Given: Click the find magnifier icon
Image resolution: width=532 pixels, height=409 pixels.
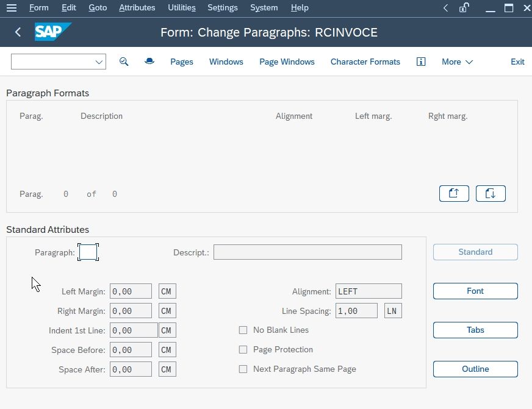Looking at the screenshot, I should coord(124,62).
